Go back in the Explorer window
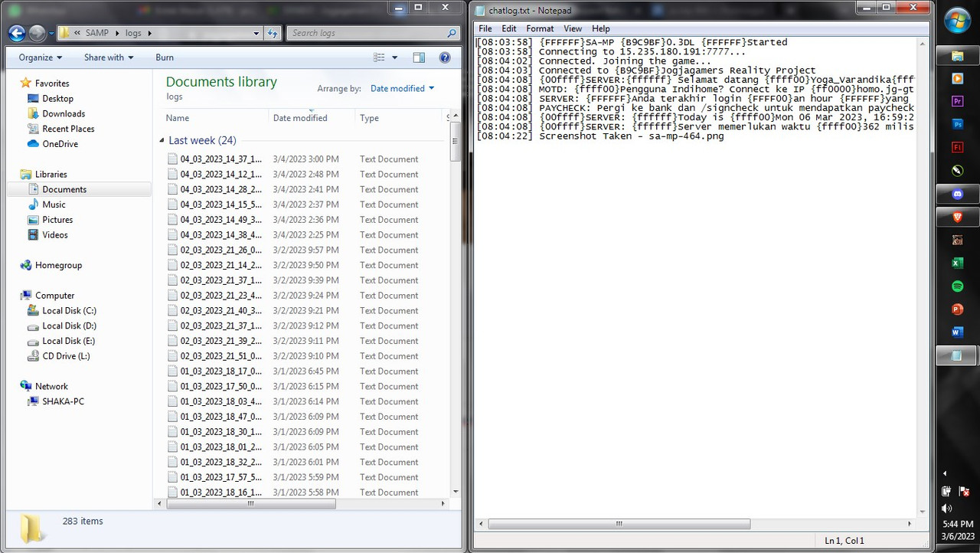 pos(17,34)
